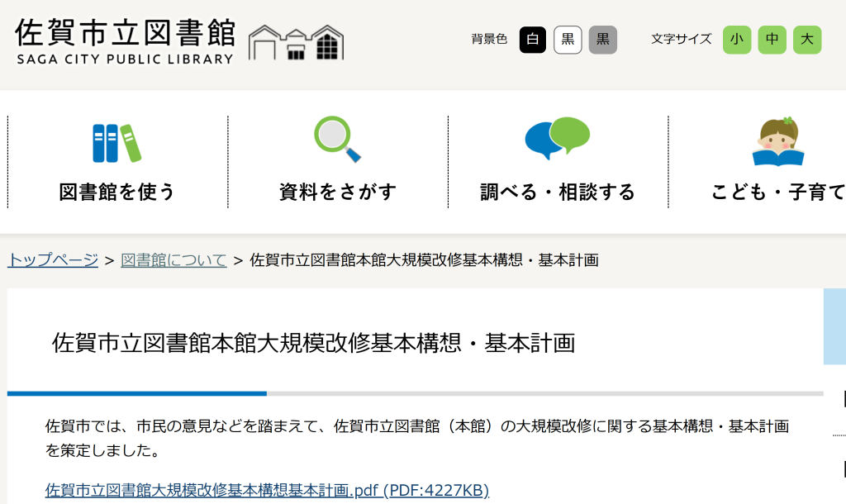This screenshot has width=846, height=504.
Task: Click the Saga City Public Library logo
Action: 125,41
